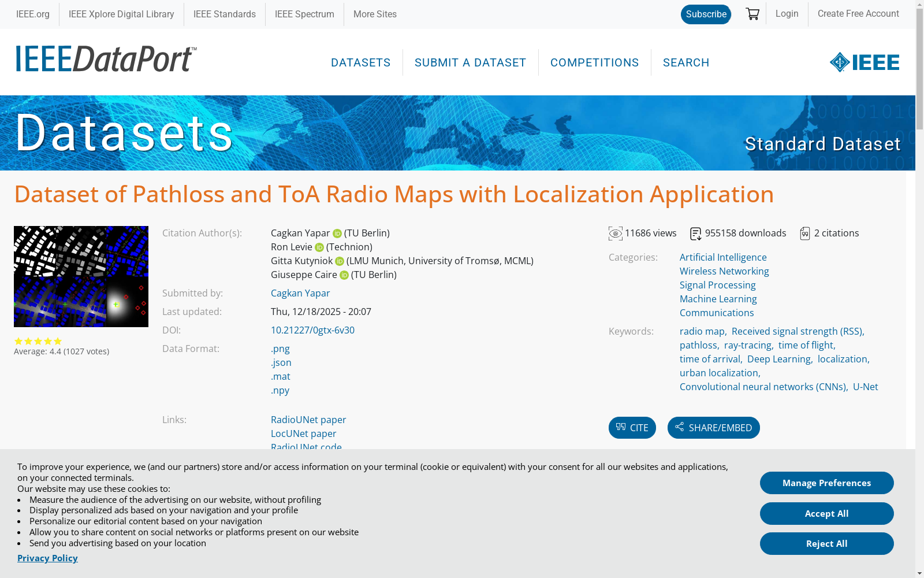Click the '955158 downloads' count text
Viewport: 924px width, 578px height.
tap(746, 233)
